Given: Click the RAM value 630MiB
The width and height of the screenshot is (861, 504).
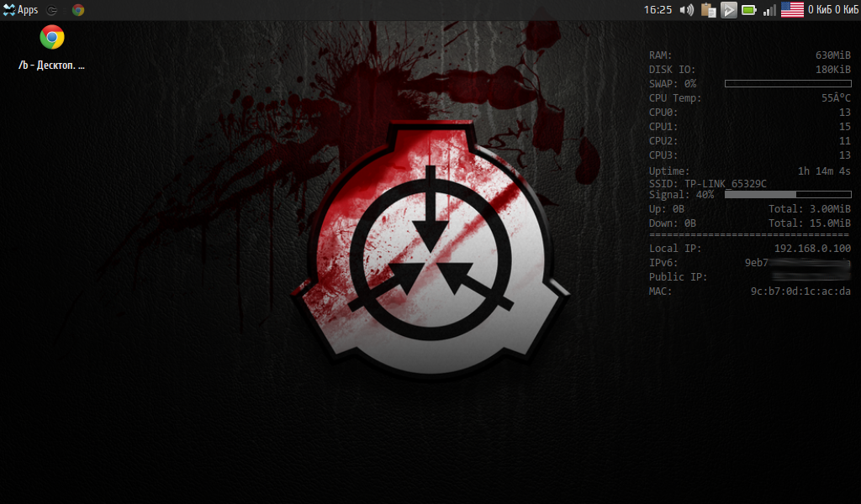Looking at the screenshot, I should [x=833, y=55].
